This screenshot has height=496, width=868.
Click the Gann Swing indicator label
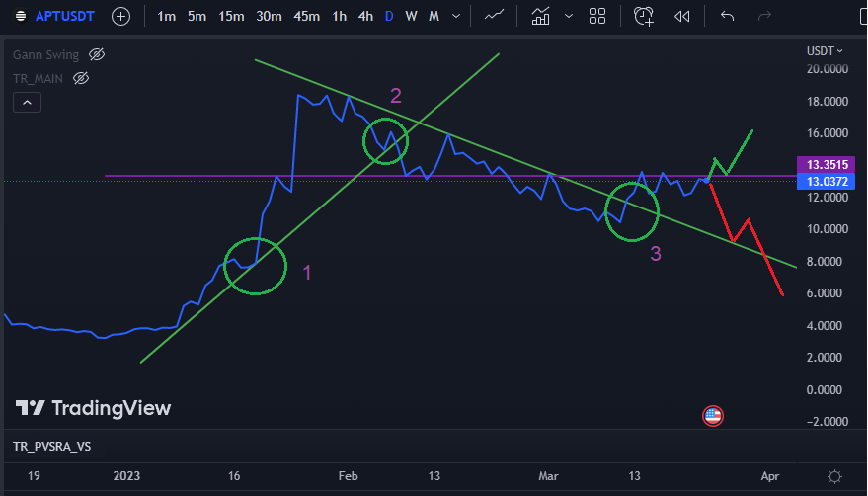tap(46, 54)
